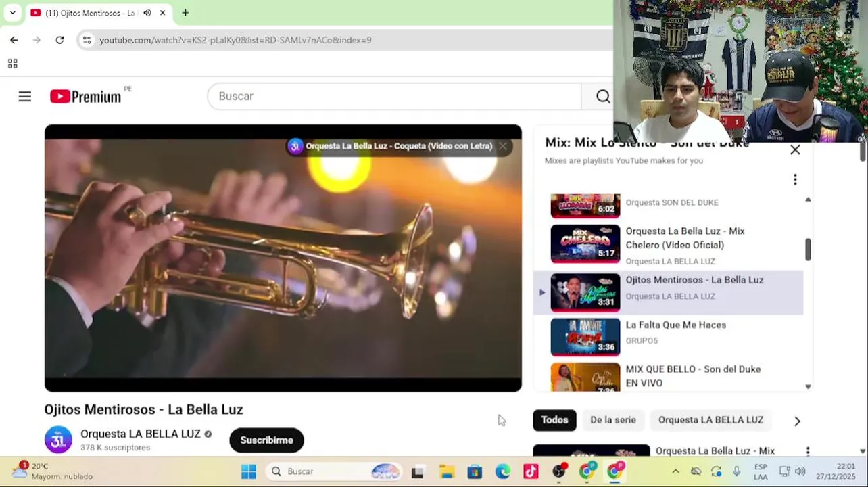868x487 pixels.
Task: Open the 6:02 Son del Duke thumbnail
Action: tap(585, 206)
